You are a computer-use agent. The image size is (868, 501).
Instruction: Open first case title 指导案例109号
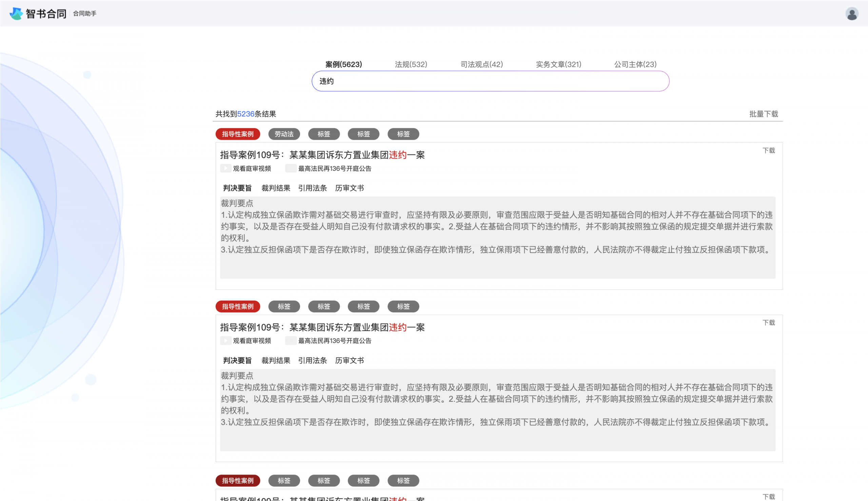322,155
